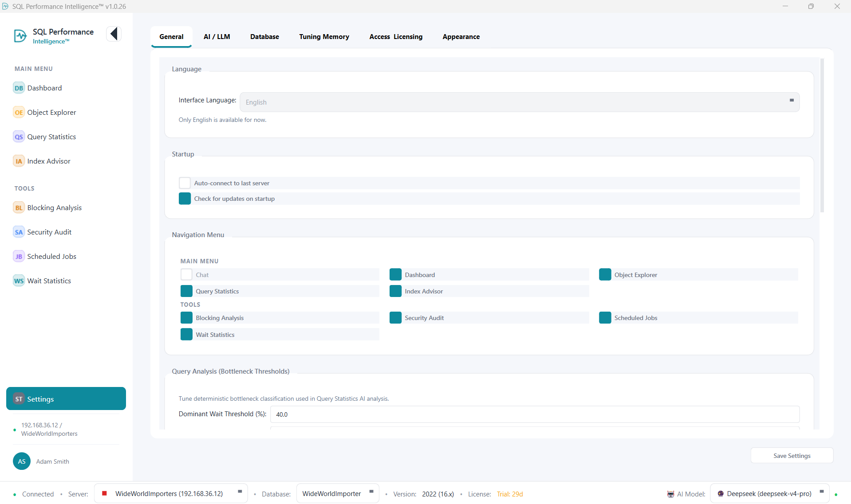
Task: Toggle the Security Audit navigation checkbox
Action: click(395, 318)
